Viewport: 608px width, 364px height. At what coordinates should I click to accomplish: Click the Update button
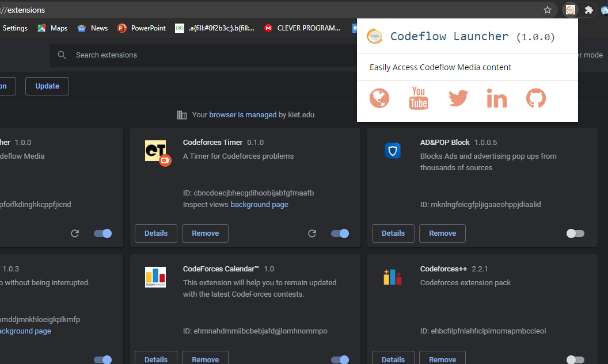click(47, 86)
